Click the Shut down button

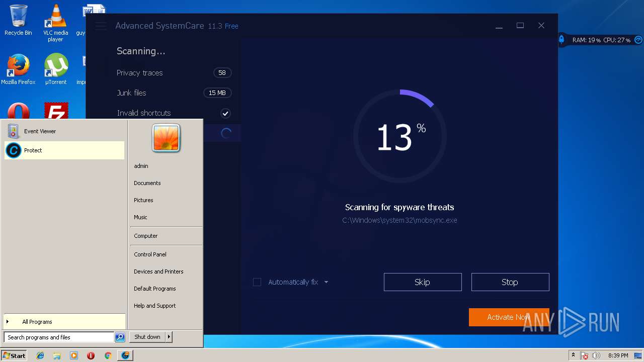tap(147, 337)
